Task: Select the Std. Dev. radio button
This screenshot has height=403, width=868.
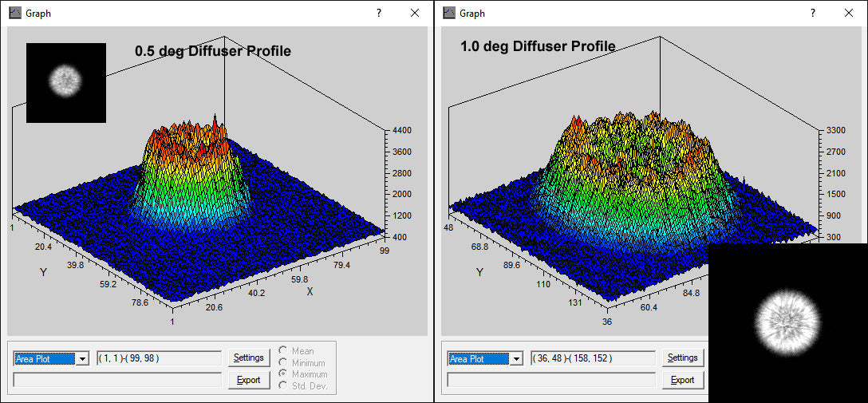Action: click(x=284, y=387)
